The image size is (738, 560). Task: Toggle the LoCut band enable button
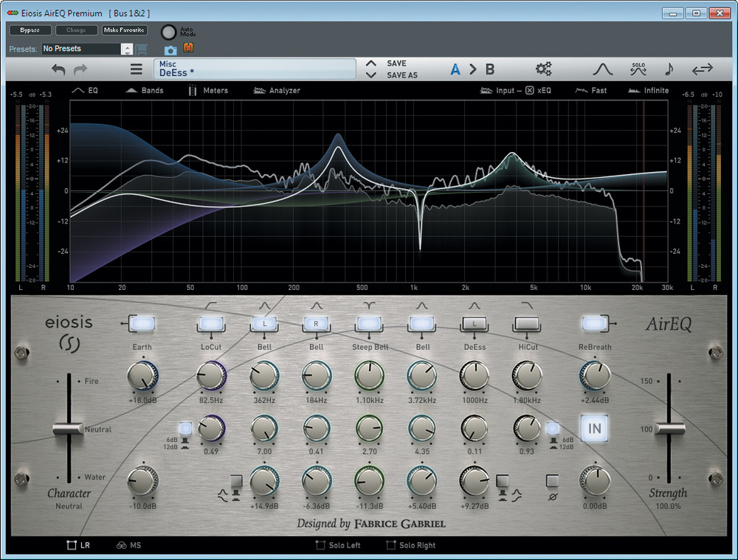[x=211, y=324]
